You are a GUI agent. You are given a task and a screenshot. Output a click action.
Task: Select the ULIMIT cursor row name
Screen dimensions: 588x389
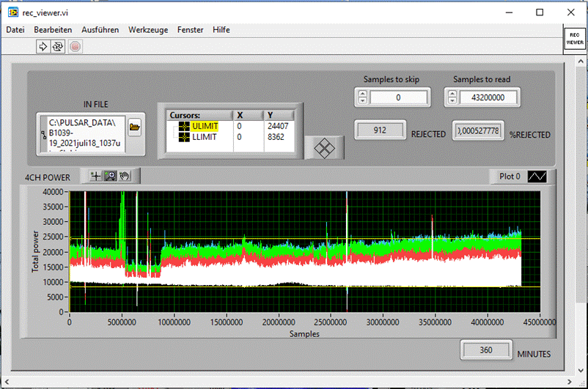(x=205, y=126)
